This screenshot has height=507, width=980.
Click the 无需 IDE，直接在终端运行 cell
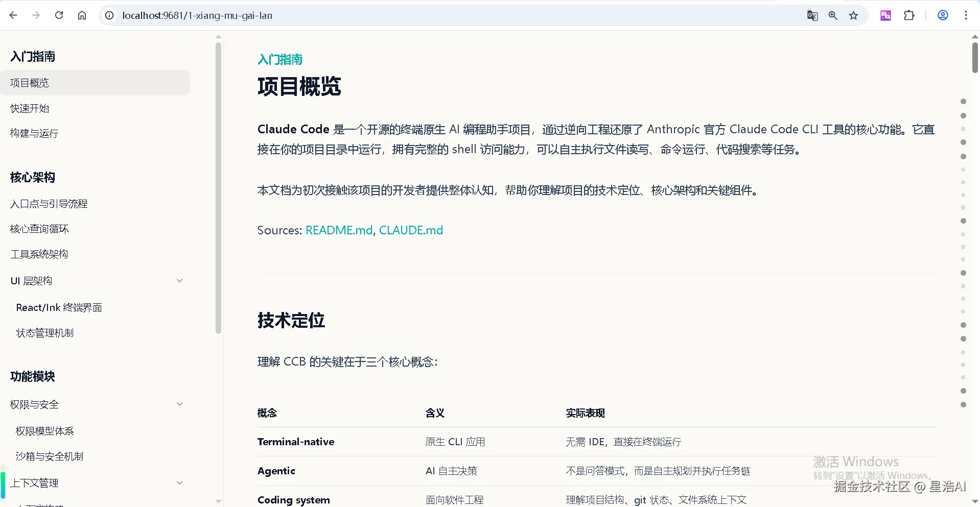[623, 442]
